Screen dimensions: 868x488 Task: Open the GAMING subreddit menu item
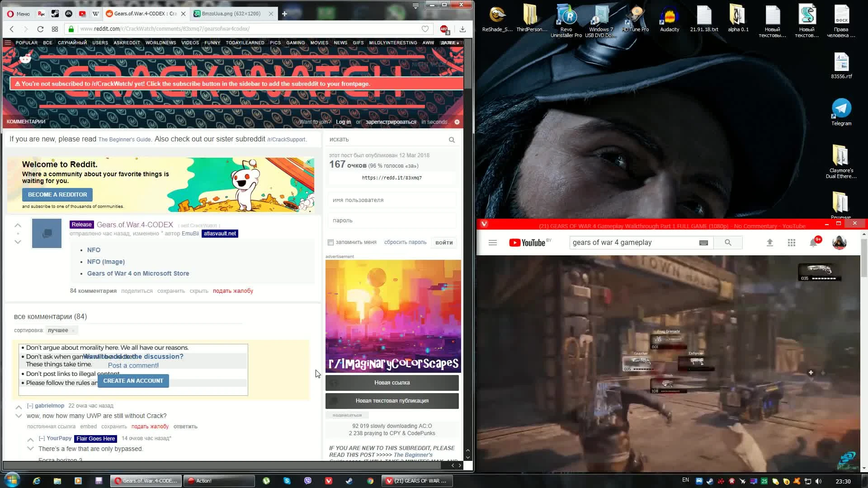pyautogui.click(x=295, y=43)
